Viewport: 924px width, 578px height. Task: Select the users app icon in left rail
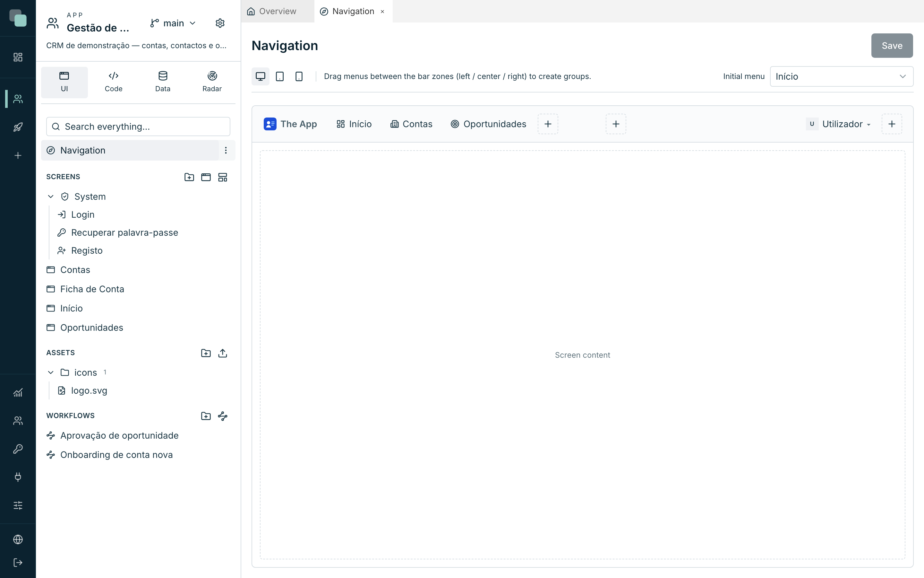[x=18, y=99]
